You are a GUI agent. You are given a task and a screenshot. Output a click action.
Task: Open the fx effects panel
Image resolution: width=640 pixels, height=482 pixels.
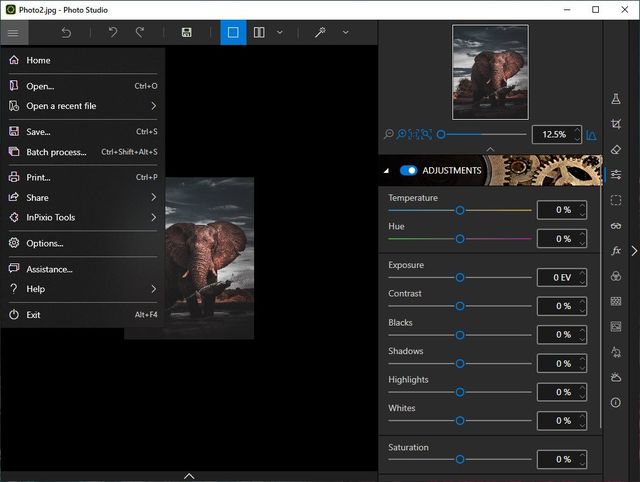[616, 251]
